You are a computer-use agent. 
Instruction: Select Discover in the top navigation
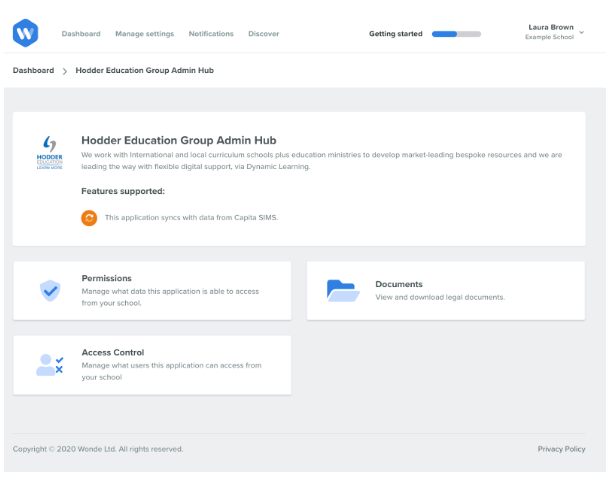point(264,34)
